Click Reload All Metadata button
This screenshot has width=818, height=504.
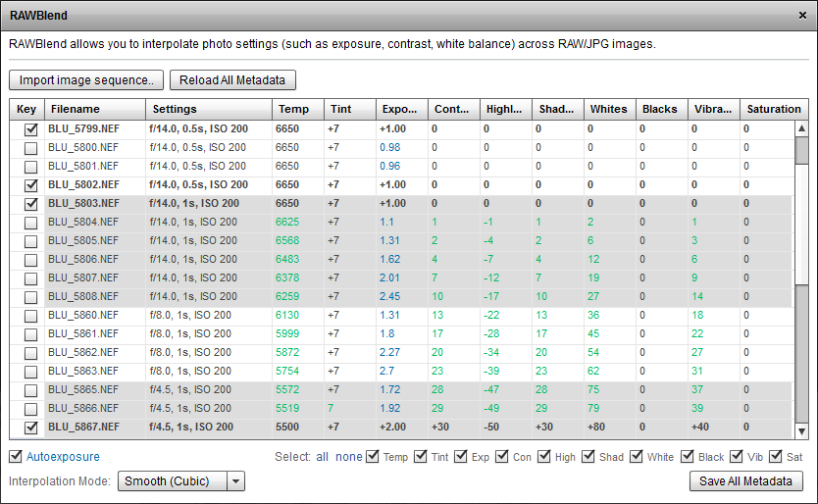click(232, 79)
